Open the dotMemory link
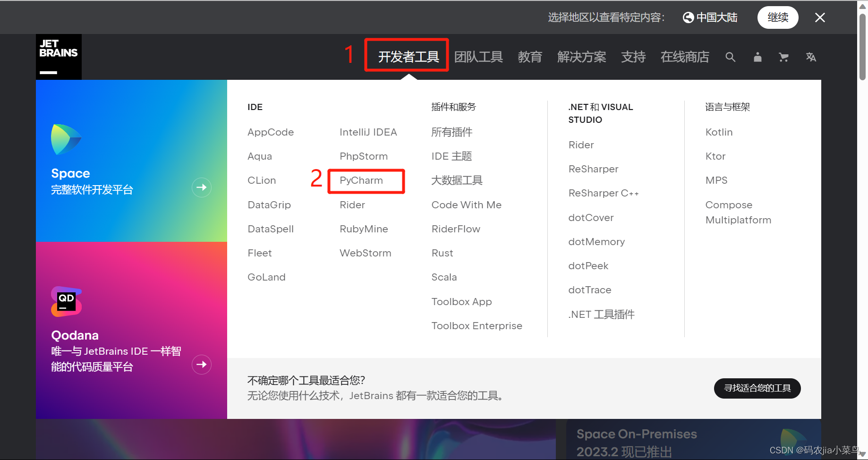The image size is (868, 460). pos(596,242)
